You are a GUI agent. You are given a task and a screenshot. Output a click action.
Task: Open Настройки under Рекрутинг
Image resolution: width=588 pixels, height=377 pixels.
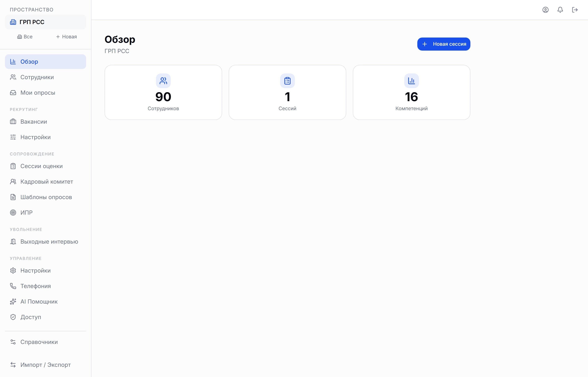coord(46,137)
